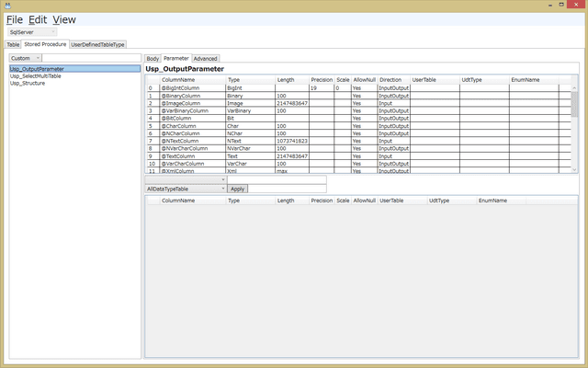
Task: Minimize the application window
Action: coord(550,5)
